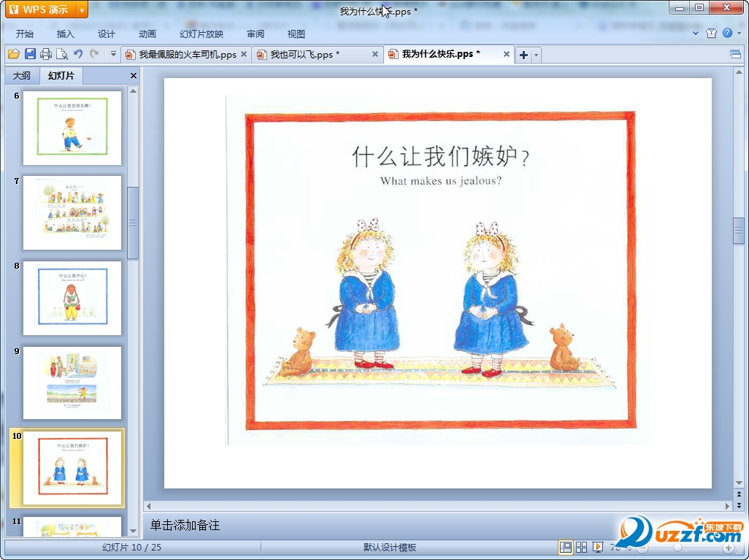Viewport: 749px width, 560px height.
Task: Open the WPS 演示 application menu arrow
Action: [x=82, y=9]
